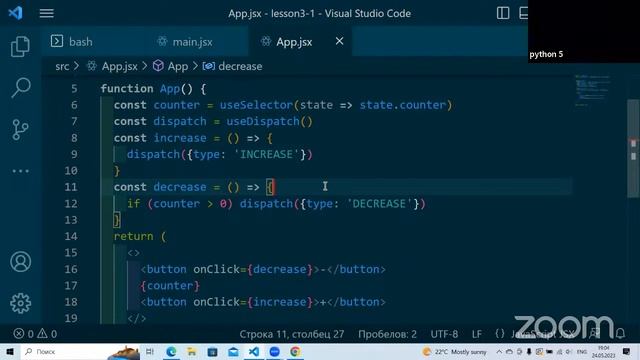Open Zoom app from taskbar
Screen dimensions: 640x360
pyautogui.click(x=274, y=351)
